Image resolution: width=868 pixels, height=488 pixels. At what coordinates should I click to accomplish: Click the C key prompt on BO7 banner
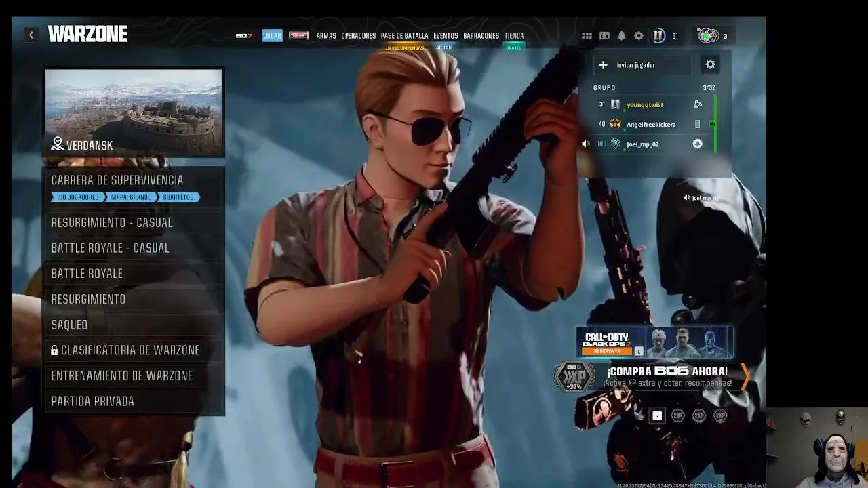638,352
